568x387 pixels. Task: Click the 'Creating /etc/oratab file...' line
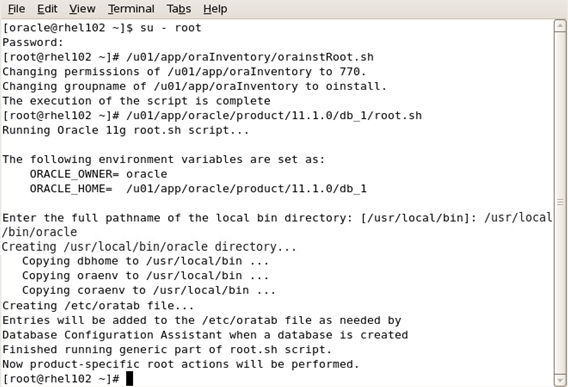coord(98,305)
